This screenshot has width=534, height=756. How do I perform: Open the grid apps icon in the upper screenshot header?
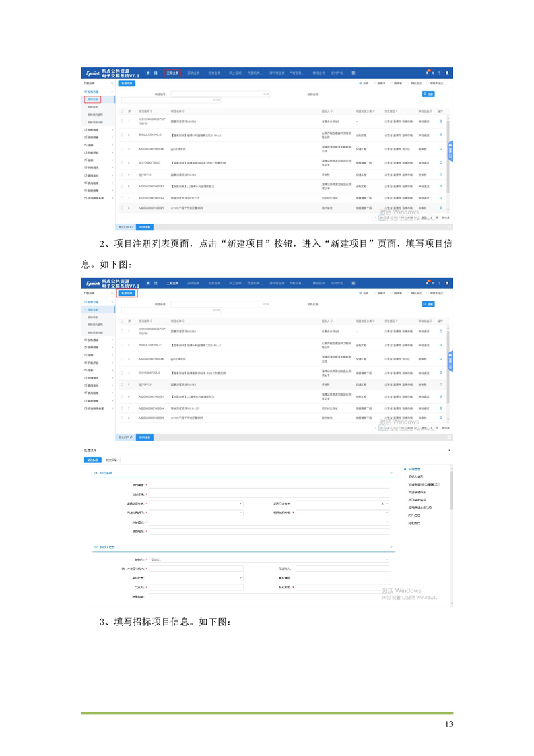[x=156, y=73]
